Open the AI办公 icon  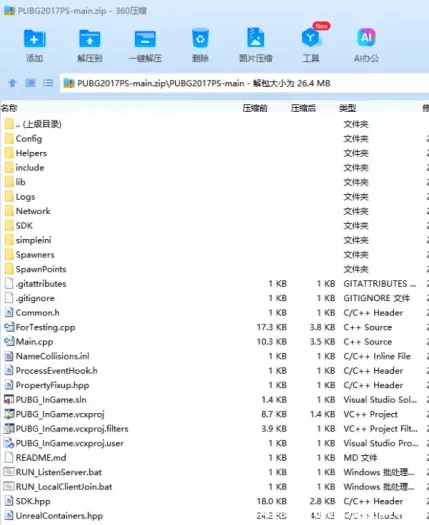tap(366, 38)
